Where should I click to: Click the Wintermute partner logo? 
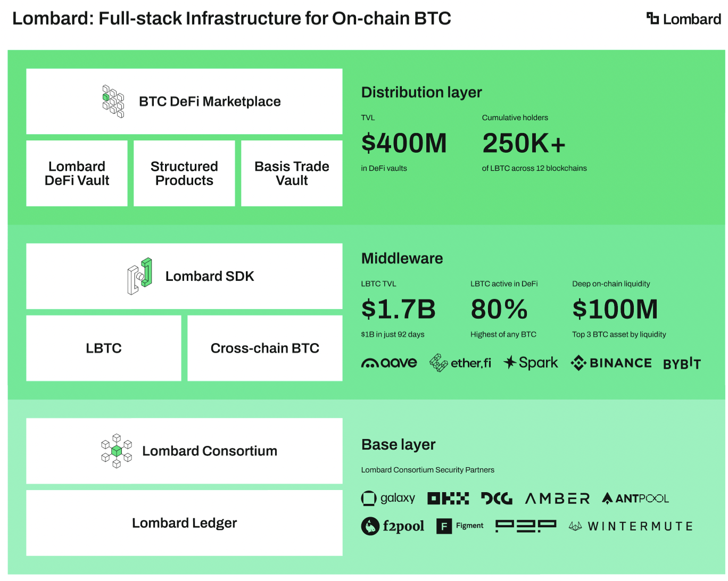631,526
